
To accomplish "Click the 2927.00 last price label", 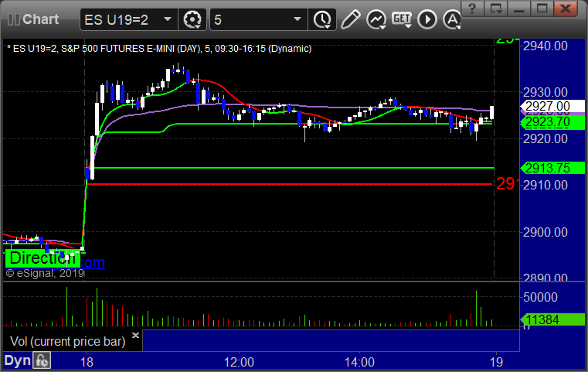I will tap(552, 106).
